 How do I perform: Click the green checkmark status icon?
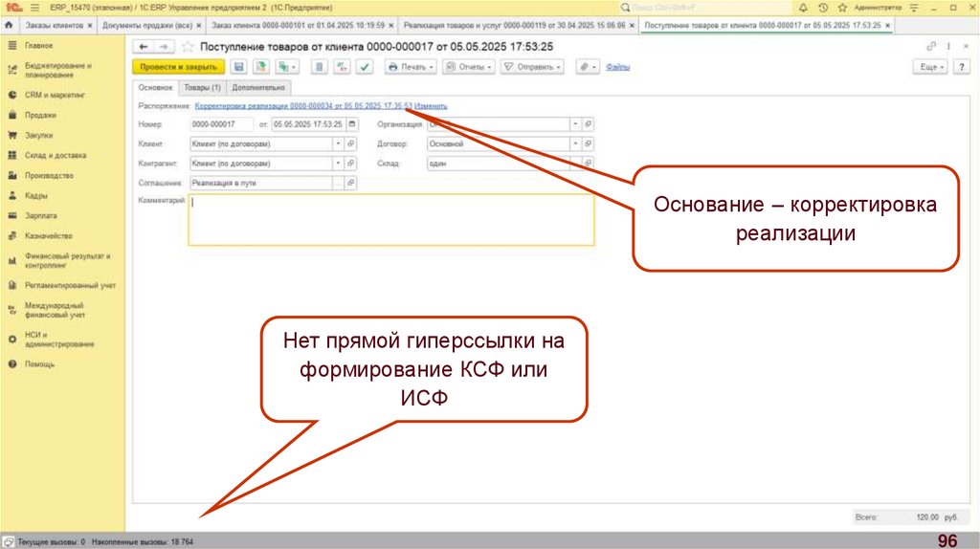click(365, 67)
